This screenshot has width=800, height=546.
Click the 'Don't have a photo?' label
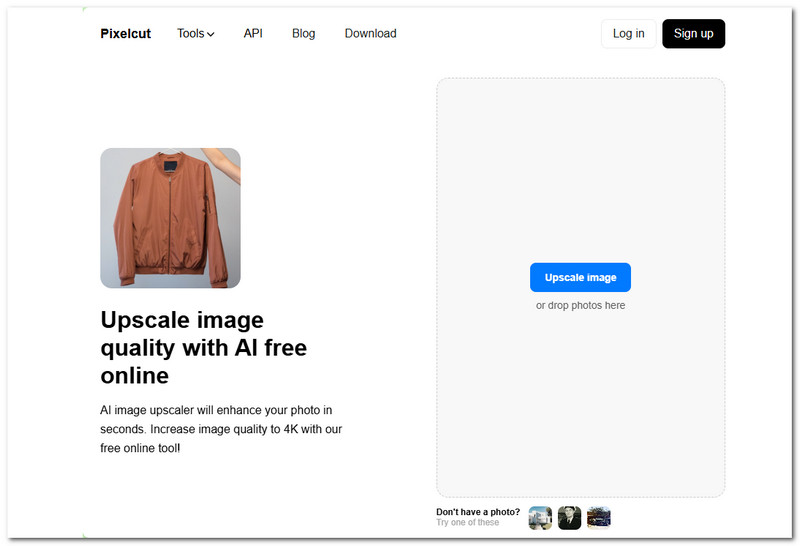coord(477,512)
